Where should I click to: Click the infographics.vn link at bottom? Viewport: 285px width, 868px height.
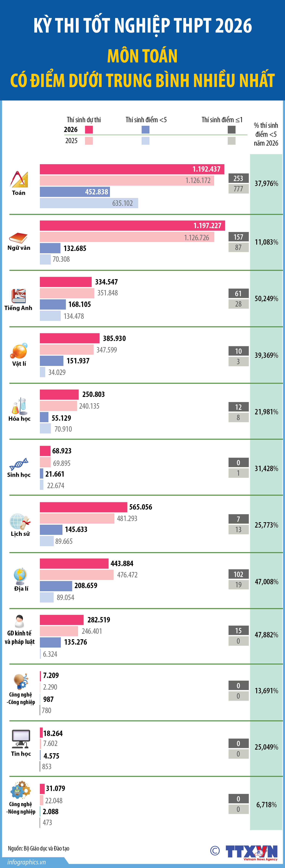click(26, 862)
